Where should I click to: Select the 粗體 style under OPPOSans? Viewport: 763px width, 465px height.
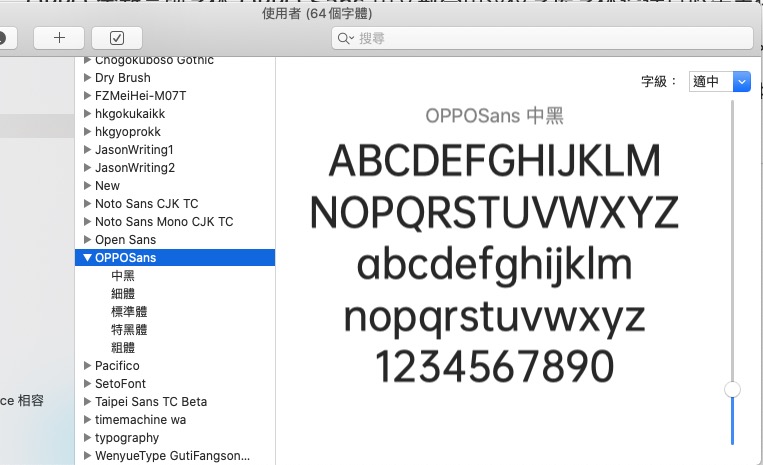[x=123, y=348]
